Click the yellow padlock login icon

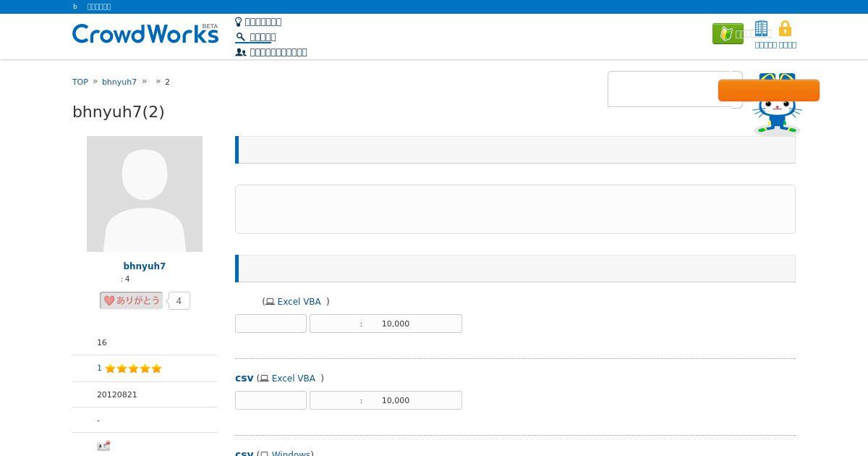tap(785, 29)
